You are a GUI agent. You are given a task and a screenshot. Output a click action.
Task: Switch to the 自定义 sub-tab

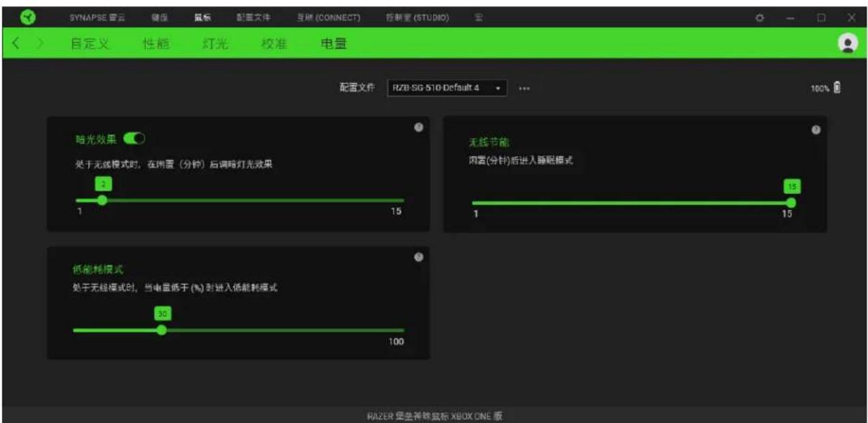pyautogui.click(x=89, y=44)
